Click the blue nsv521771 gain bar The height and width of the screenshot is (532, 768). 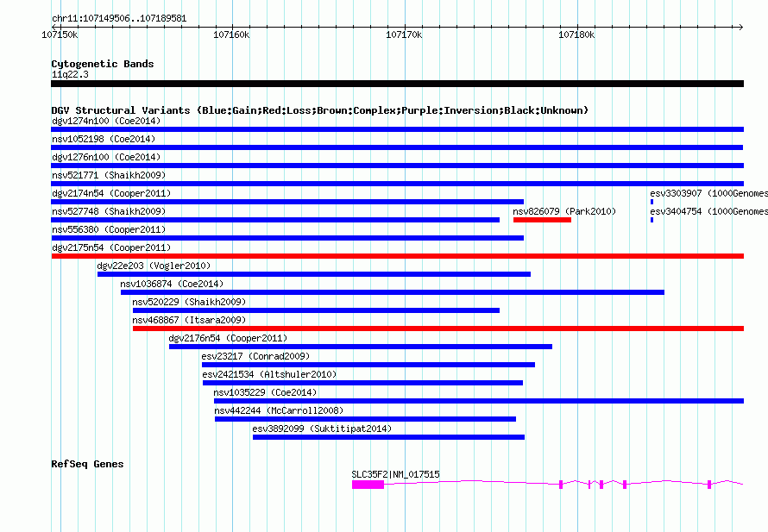pos(397,184)
